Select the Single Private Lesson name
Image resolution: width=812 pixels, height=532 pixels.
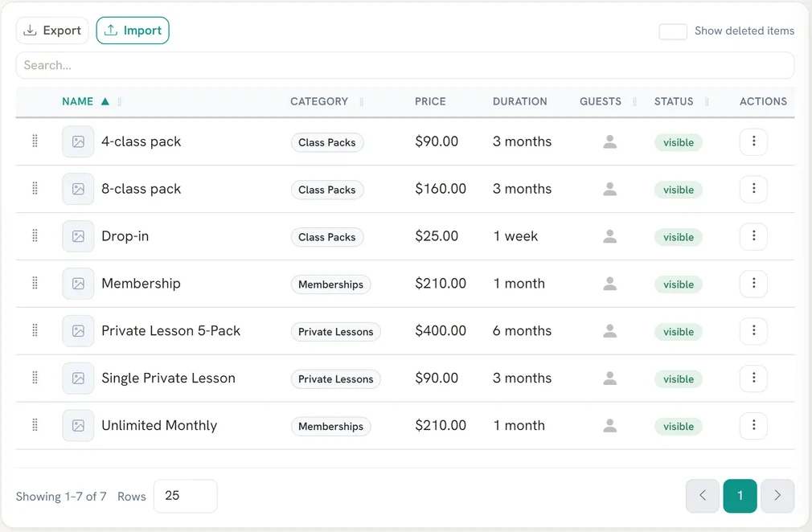pyautogui.click(x=168, y=379)
